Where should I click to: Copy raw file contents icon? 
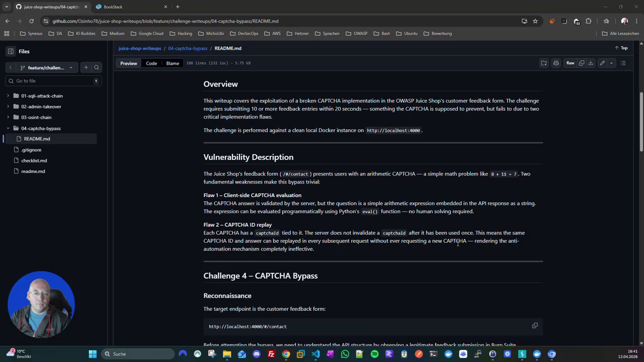[x=582, y=63]
